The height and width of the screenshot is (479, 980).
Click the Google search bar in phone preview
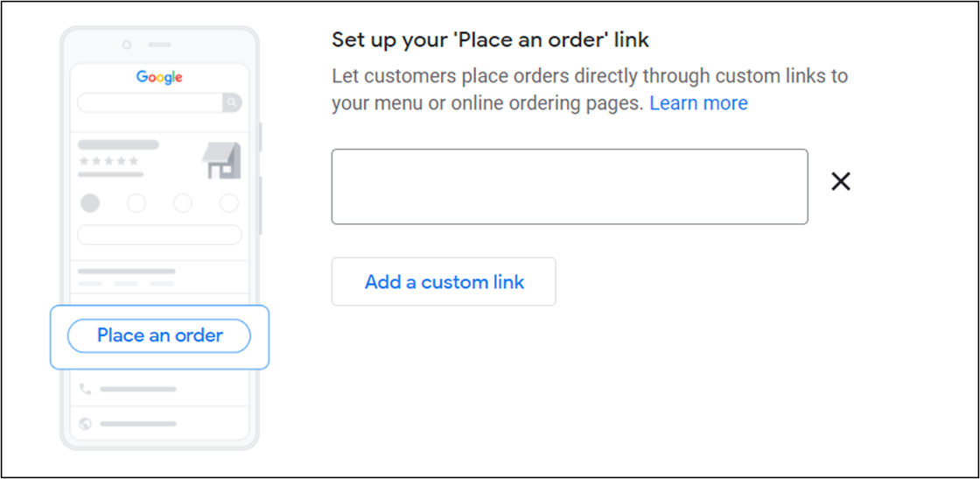coord(150,102)
